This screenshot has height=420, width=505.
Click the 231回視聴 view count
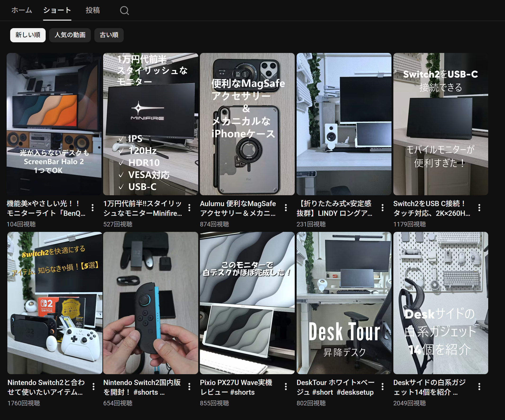click(x=311, y=224)
